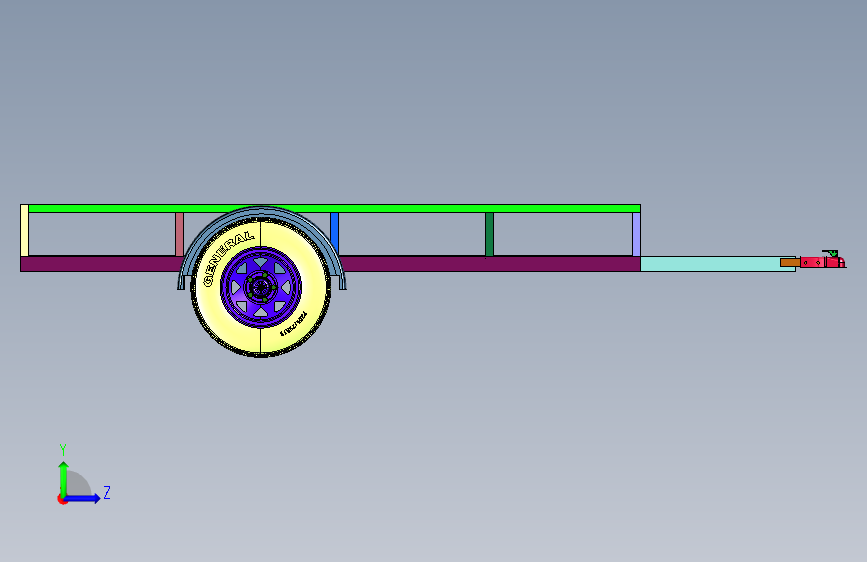The height and width of the screenshot is (562, 867).
Task: Select the bright green top rail
Action: point(335,209)
